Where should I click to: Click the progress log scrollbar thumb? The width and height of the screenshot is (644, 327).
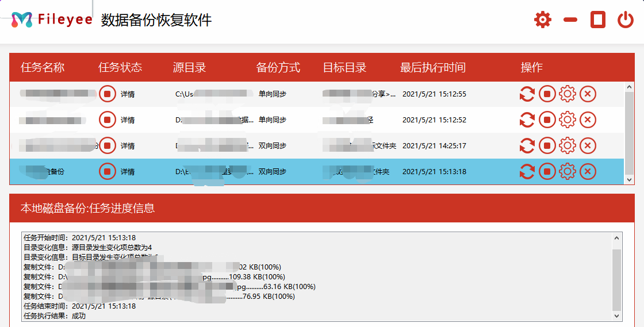(x=617, y=279)
